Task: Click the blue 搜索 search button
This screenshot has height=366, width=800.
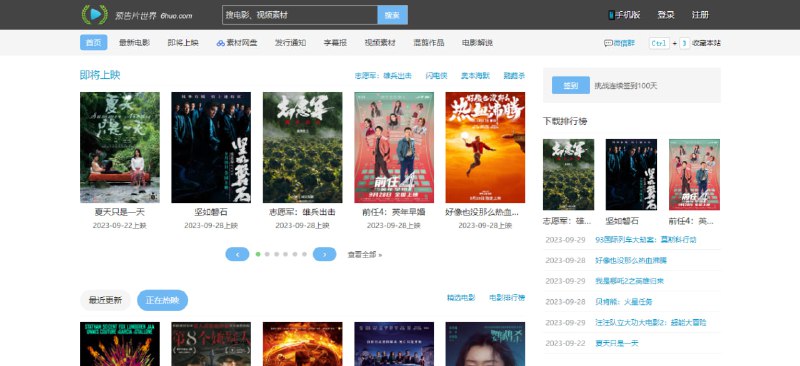Action: click(x=392, y=15)
